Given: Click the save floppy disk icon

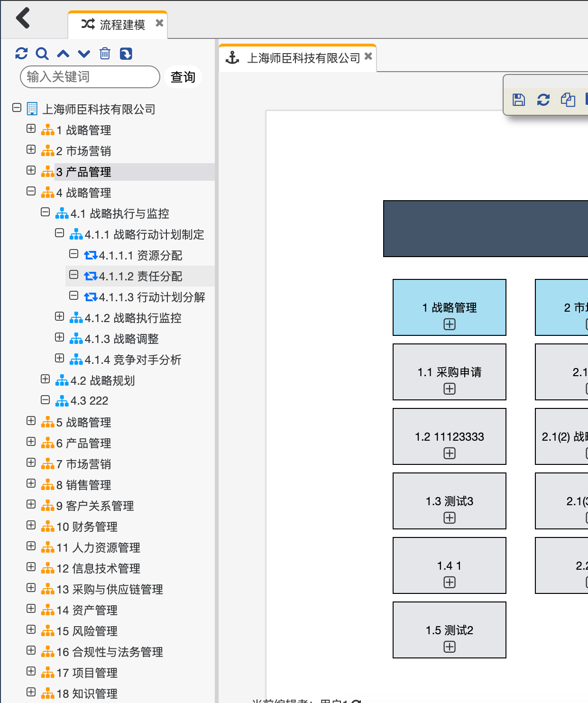Looking at the screenshot, I should [519, 100].
